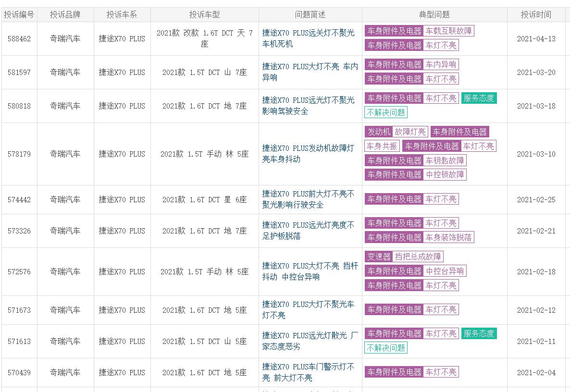
Task: Click the 不解决问题 tag in row 580818
Action: [386, 112]
